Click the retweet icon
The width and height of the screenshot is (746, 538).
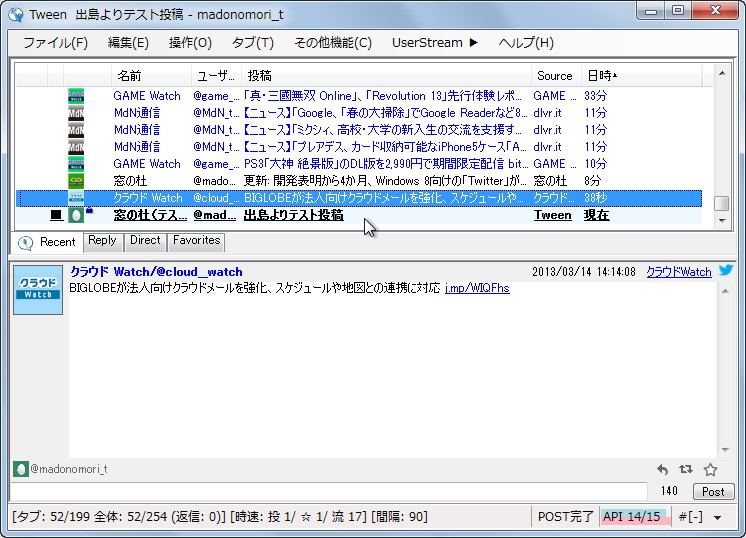pos(686,470)
